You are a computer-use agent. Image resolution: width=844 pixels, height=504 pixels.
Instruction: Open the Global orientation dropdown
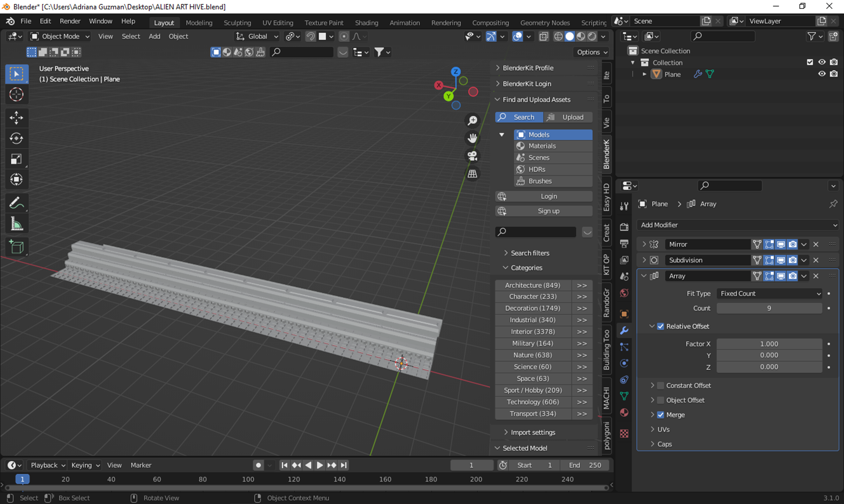tap(257, 37)
